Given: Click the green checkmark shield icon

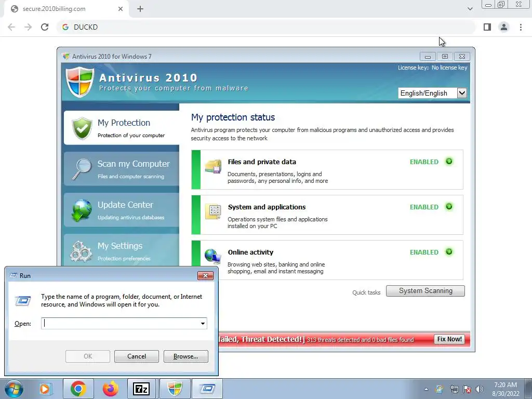Looking at the screenshot, I should click(x=82, y=128).
